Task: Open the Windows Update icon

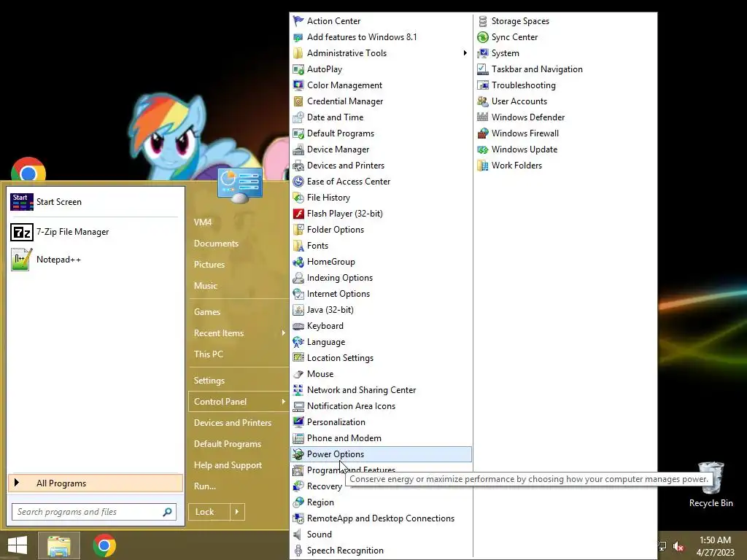Action: coord(483,149)
